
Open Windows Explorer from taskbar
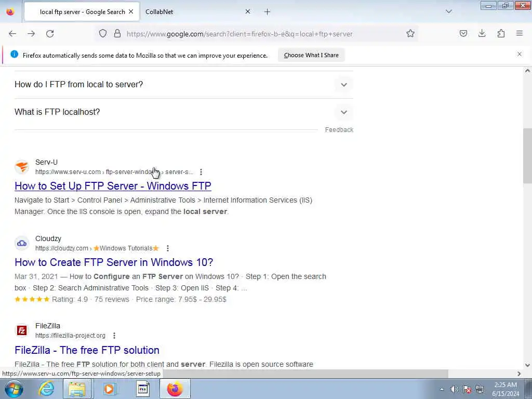coord(77,389)
